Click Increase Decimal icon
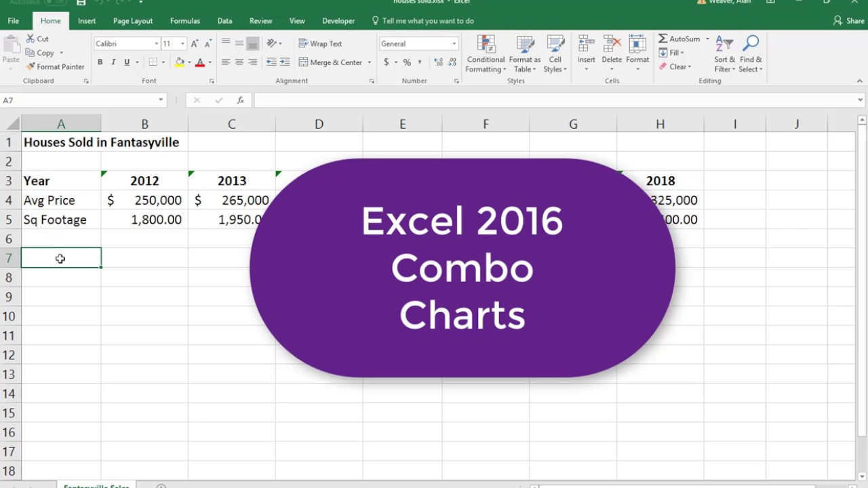Image resolution: width=868 pixels, height=488 pixels. click(437, 62)
